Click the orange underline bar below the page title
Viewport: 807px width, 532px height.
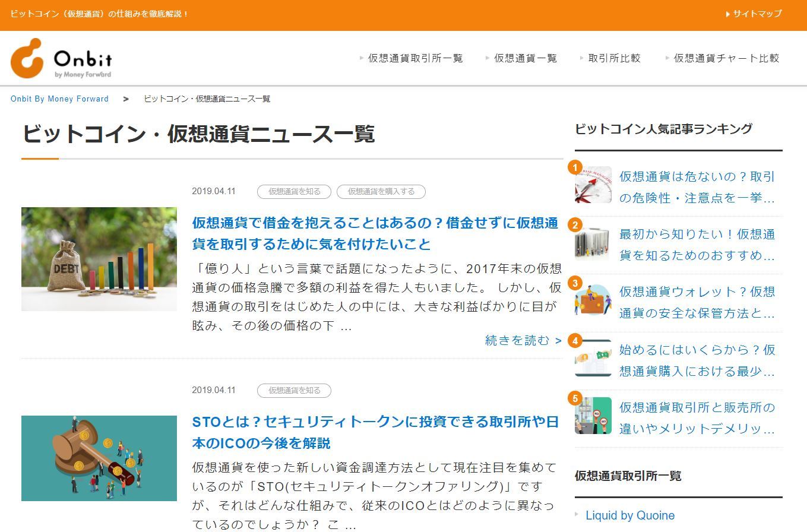coord(39,159)
